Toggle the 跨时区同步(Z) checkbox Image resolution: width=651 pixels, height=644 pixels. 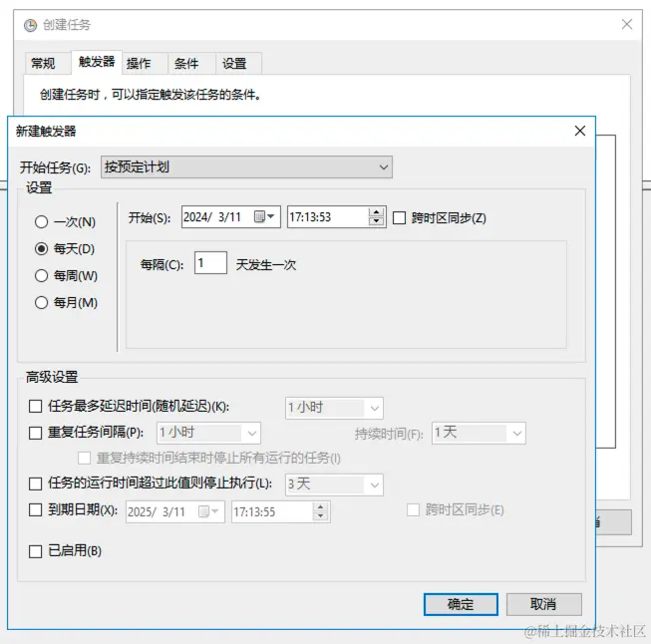coord(399,218)
